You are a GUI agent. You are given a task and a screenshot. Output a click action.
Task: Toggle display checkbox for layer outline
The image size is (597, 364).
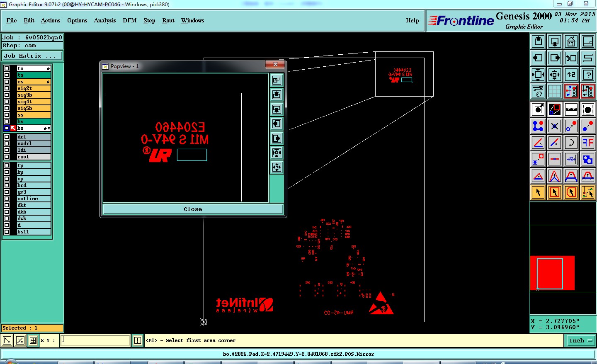click(7, 199)
